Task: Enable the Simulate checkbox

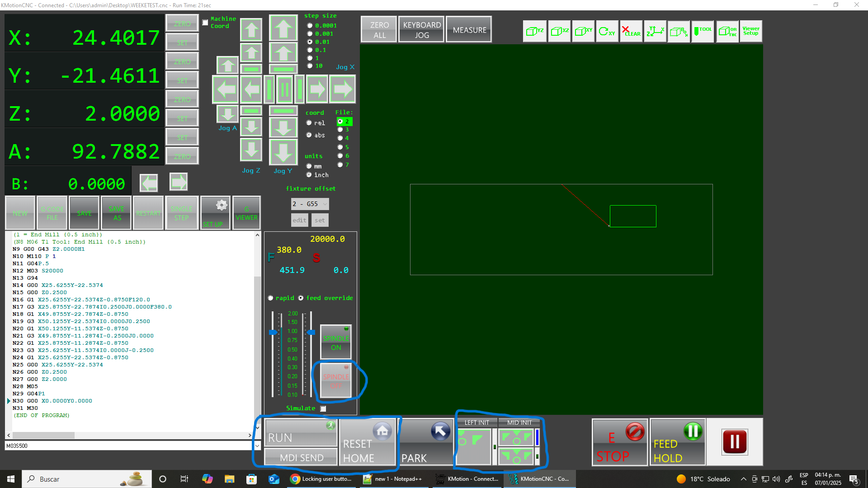Action: click(x=323, y=408)
